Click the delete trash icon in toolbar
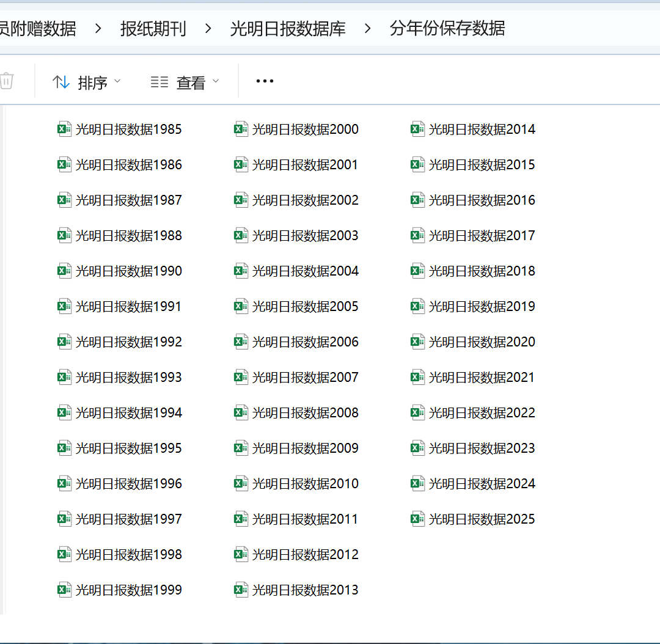The image size is (660, 644). [x=7, y=81]
